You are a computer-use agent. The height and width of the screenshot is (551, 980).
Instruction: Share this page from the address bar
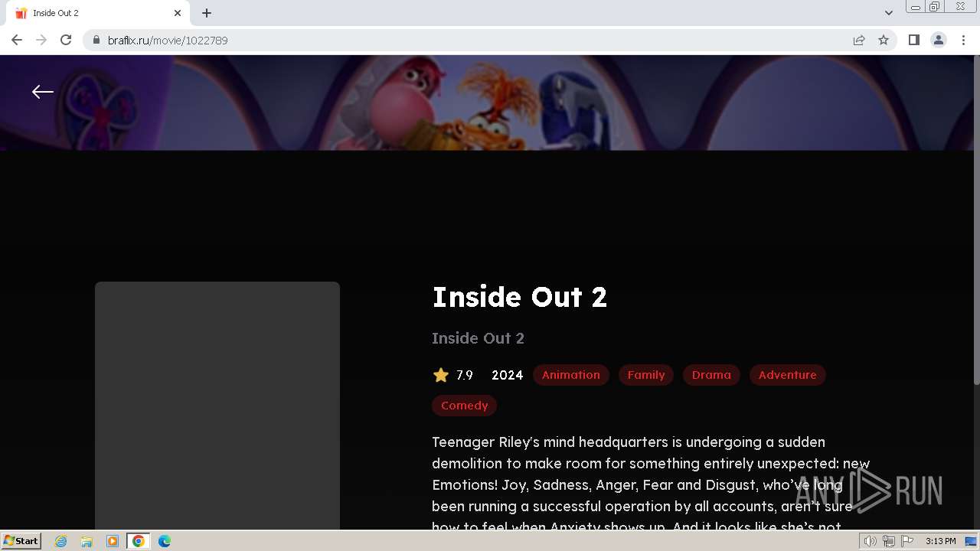[859, 40]
